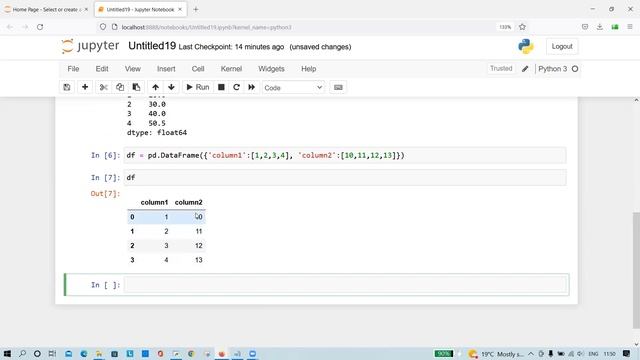Restart the kernel with the circular arrow icon
640x360 pixels.
pyautogui.click(x=236, y=87)
